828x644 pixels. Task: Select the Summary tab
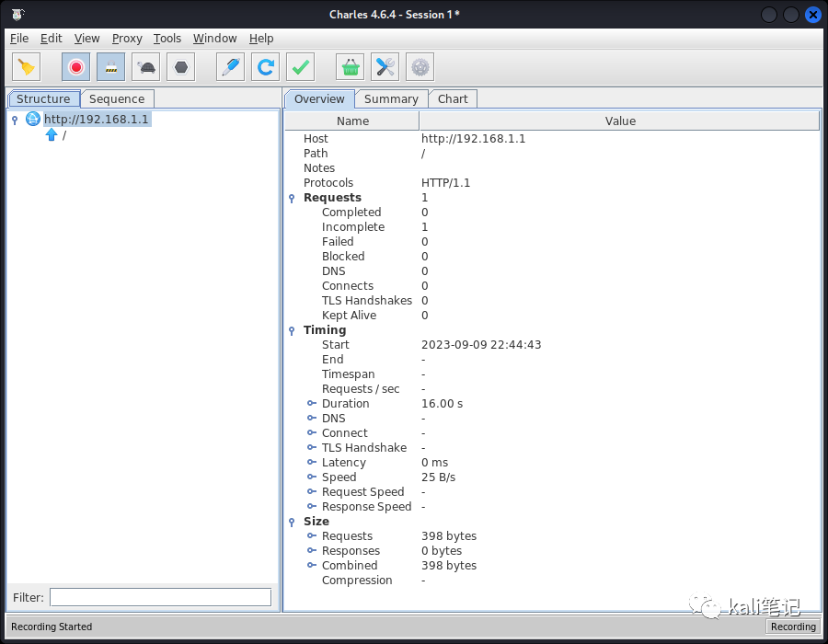click(x=391, y=99)
